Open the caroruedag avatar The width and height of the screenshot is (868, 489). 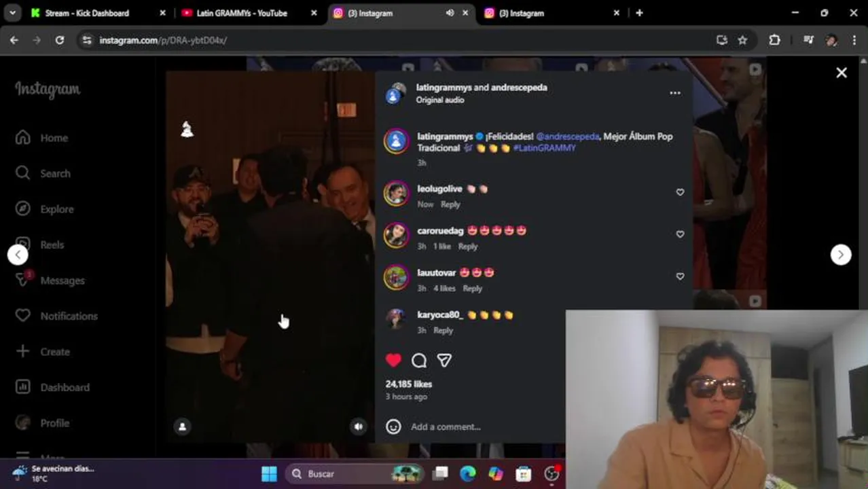point(396,236)
